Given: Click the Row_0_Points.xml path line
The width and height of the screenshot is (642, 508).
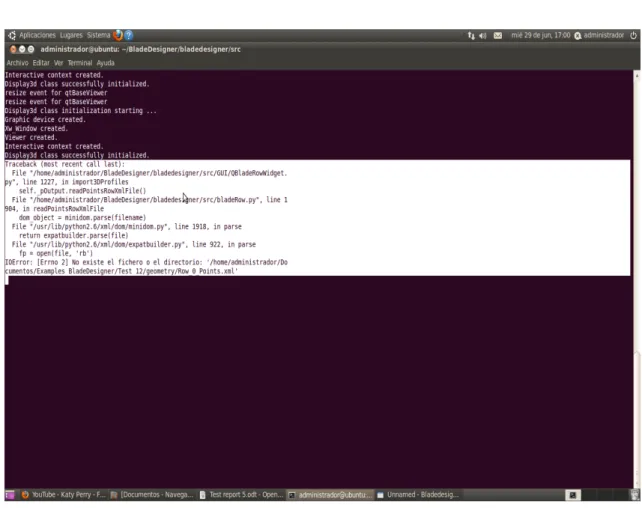Looking at the screenshot, I should [121, 271].
